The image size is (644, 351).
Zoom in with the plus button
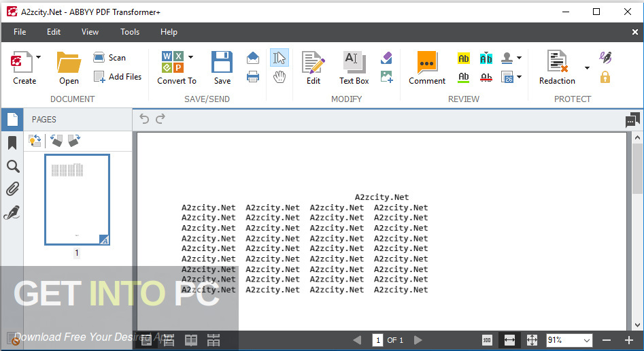[629, 340]
